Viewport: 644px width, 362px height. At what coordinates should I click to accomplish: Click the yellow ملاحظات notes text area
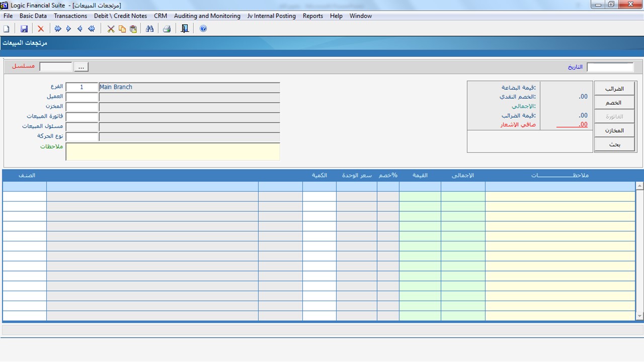point(173,151)
